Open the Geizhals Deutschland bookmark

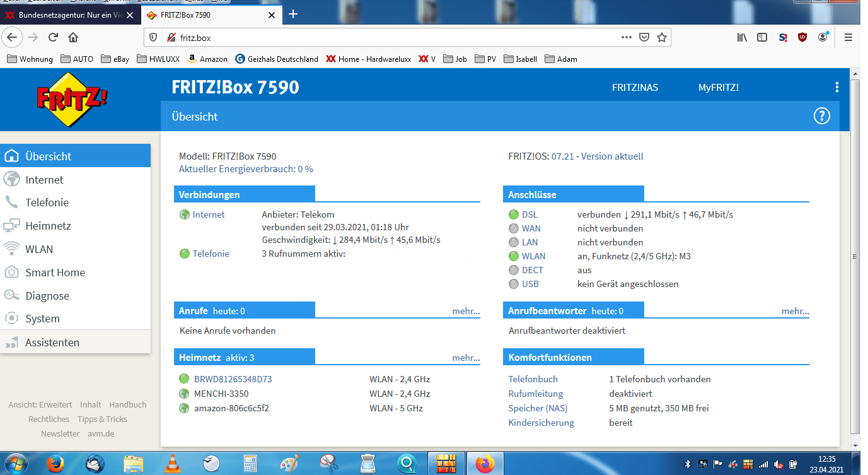[276, 59]
